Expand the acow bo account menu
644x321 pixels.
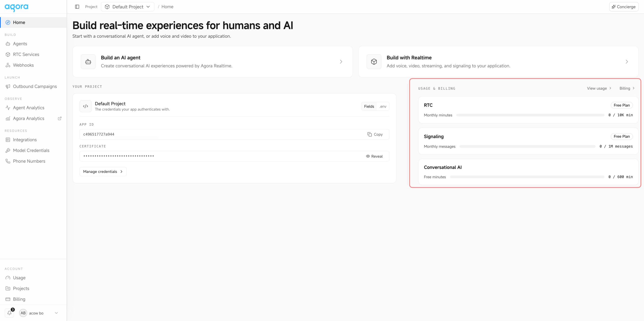(56, 313)
